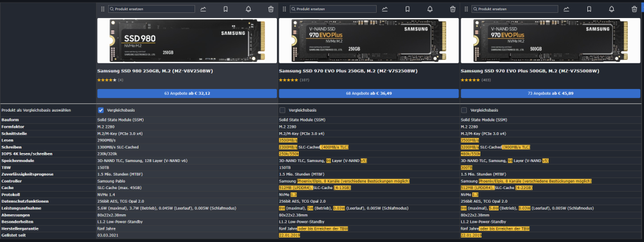Select the 'Samsung Pablo' controller value
This screenshot has height=242, width=644.
(111, 181)
